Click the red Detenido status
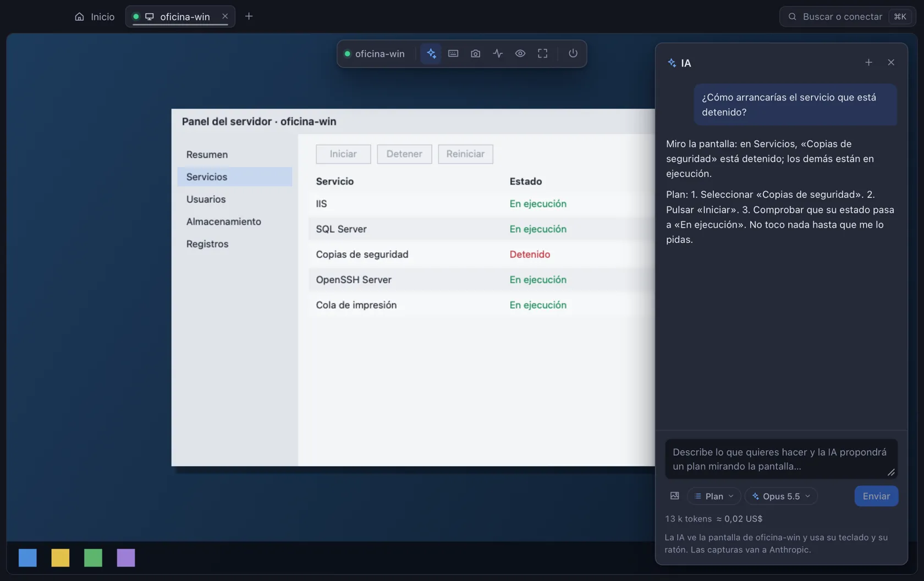The width and height of the screenshot is (924, 581). pos(530,254)
